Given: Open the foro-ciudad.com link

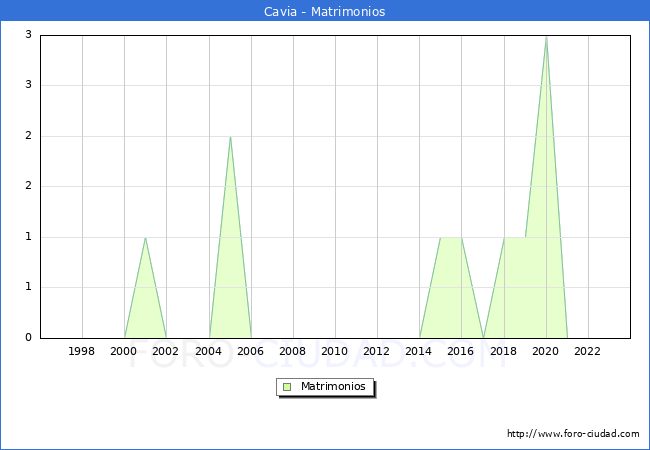Looking at the screenshot, I should point(573,434).
